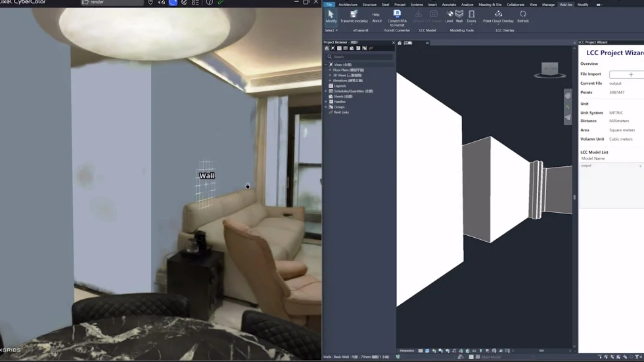
Task: Click the location pin icon in CyberColor toolbar
Action: tap(150, 3)
